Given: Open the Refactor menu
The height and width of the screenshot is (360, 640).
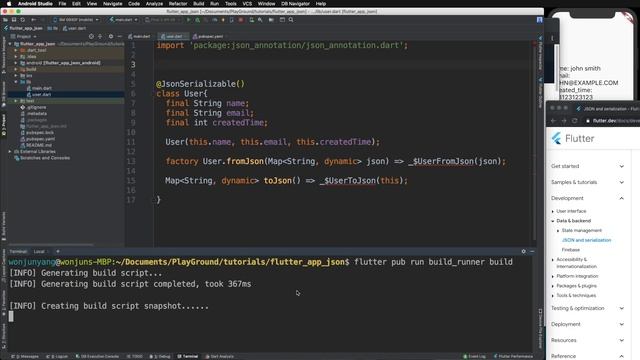Looking at the screenshot, I should click(x=178, y=4).
